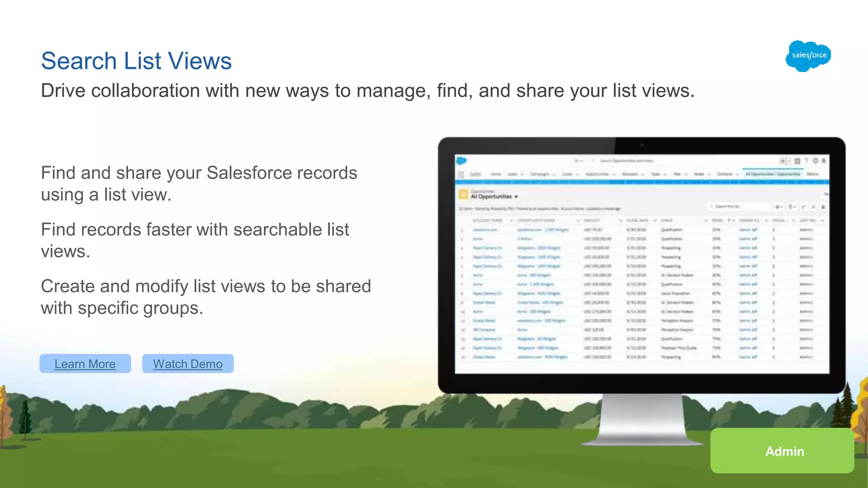This screenshot has height=488, width=868.
Task: Open the Stage column chevron menu
Action: point(706,221)
